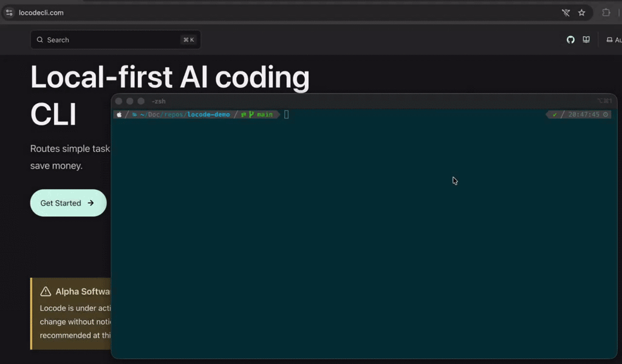
Task: Open the GitHub icon in the site header
Action: 570,39
